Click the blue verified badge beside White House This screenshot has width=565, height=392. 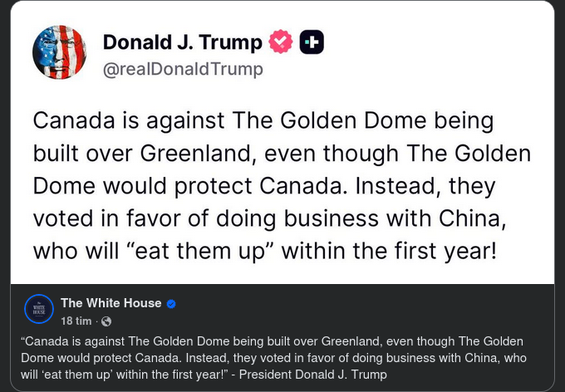[171, 304]
